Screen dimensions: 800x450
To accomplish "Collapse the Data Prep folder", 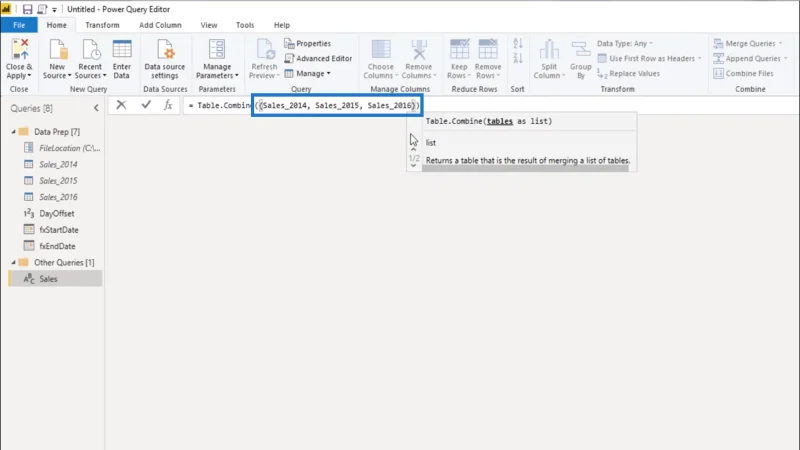I will click(x=14, y=132).
